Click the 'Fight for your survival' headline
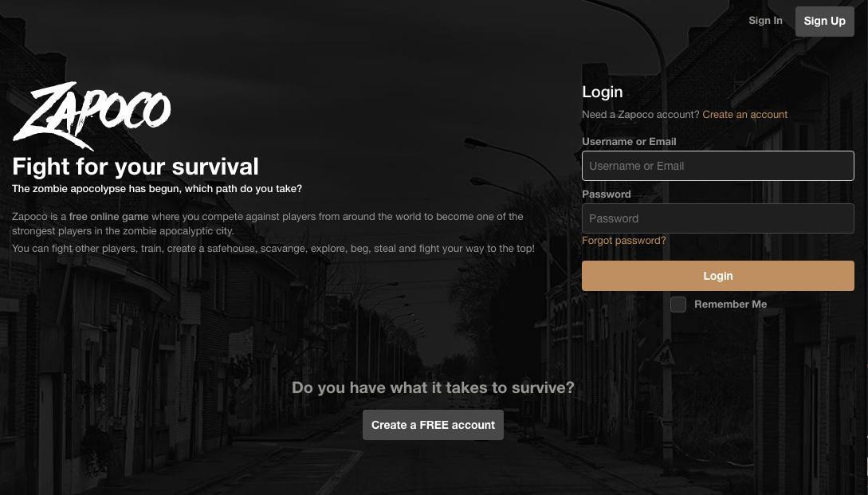This screenshot has width=868, height=495. pos(136,167)
